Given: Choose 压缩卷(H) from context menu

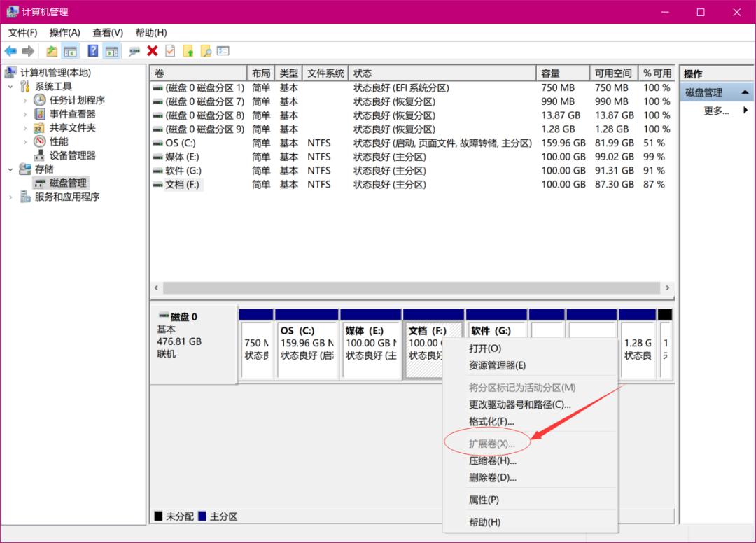Looking at the screenshot, I should pos(492,461).
